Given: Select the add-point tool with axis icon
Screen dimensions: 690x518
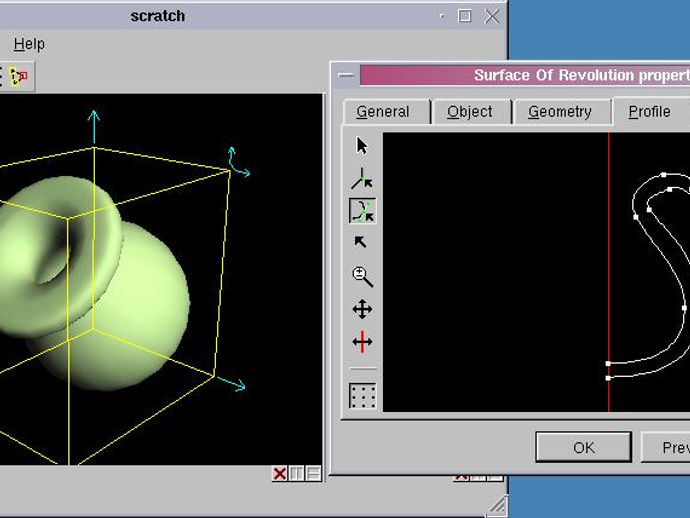Looking at the screenshot, I should (362, 179).
